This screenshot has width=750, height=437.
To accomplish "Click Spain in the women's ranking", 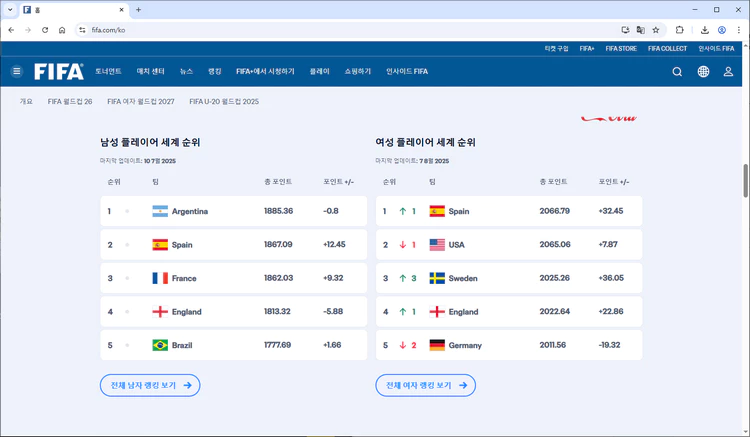I will pyautogui.click(x=459, y=211).
